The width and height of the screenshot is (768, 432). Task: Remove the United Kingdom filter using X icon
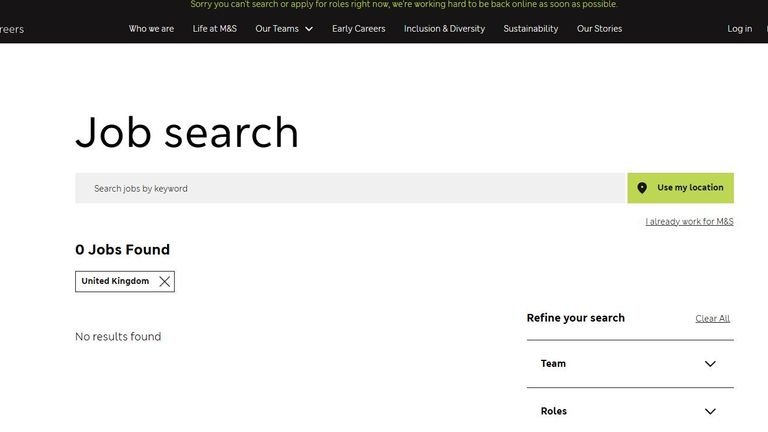164,282
